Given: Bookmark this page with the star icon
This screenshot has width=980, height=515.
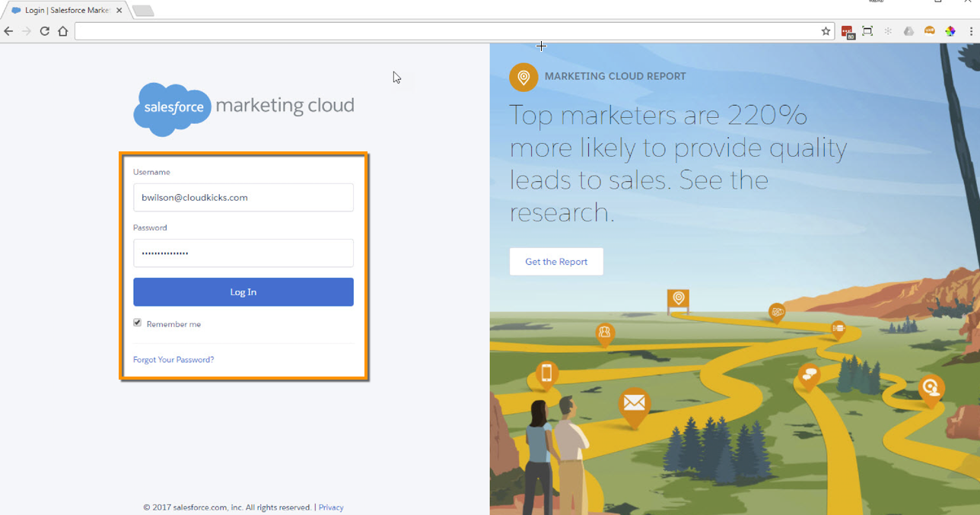Looking at the screenshot, I should point(826,31).
